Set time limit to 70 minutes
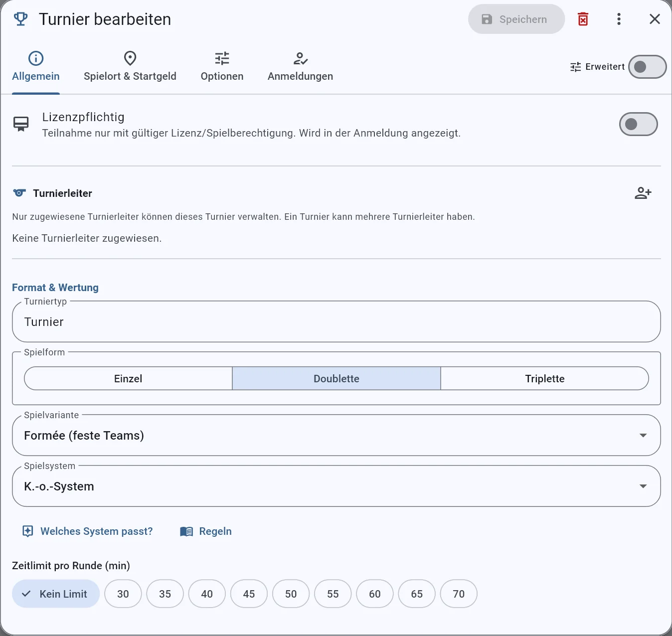This screenshot has height=636, width=672. pyautogui.click(x=459, y=594)
